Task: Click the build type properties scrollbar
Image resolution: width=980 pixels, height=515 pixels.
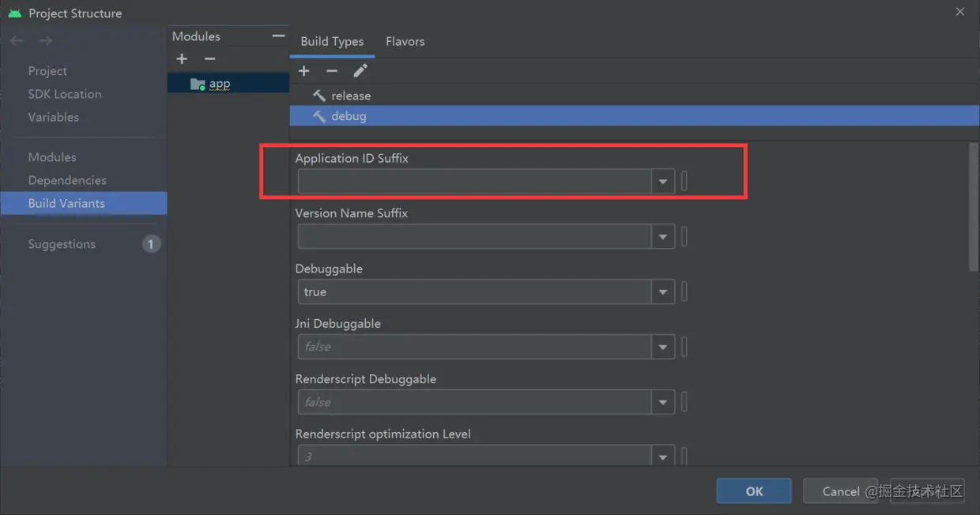Action: [x=974, y=208]
